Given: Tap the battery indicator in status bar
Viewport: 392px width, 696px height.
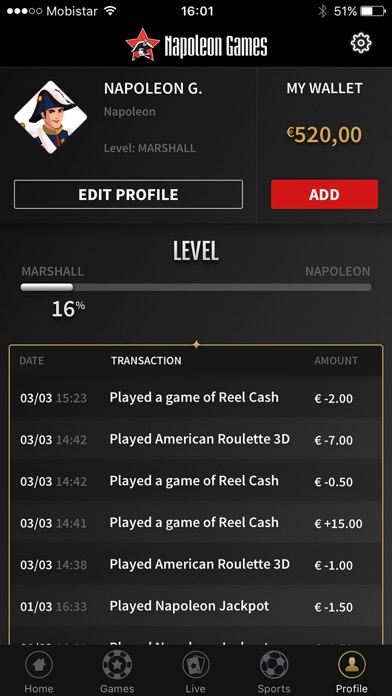Looking at the screenshot, I should [x=373, y=11].
